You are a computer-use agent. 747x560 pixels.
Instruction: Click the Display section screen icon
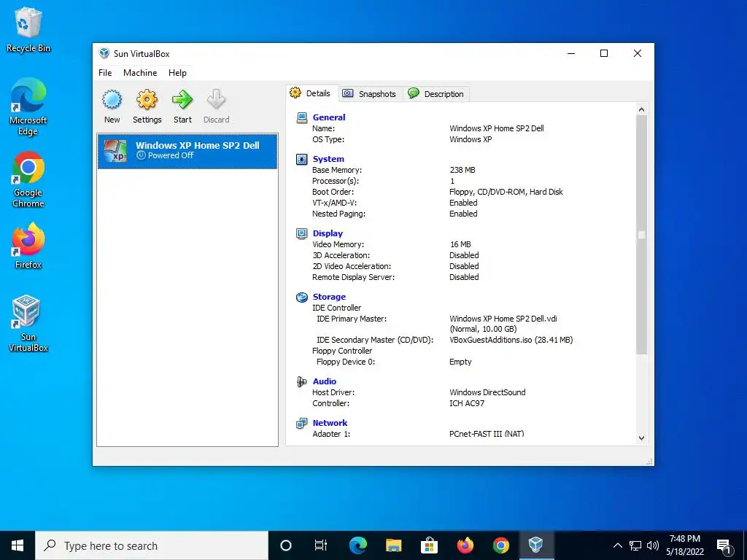tap(301, 233)
